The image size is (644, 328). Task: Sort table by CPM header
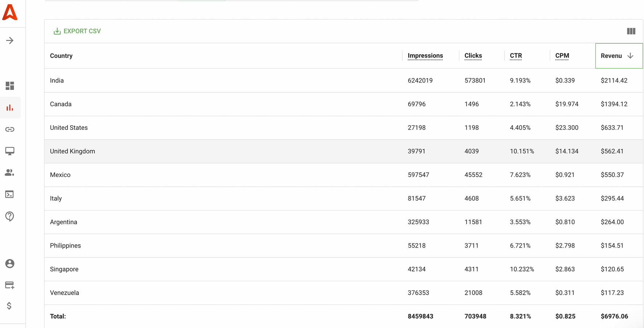point(562,56)
